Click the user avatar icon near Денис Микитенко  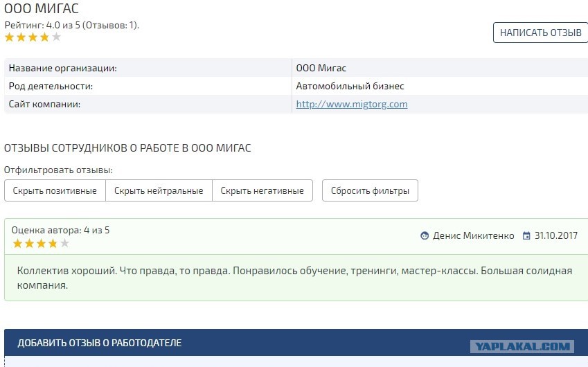(x=425, y=236)
